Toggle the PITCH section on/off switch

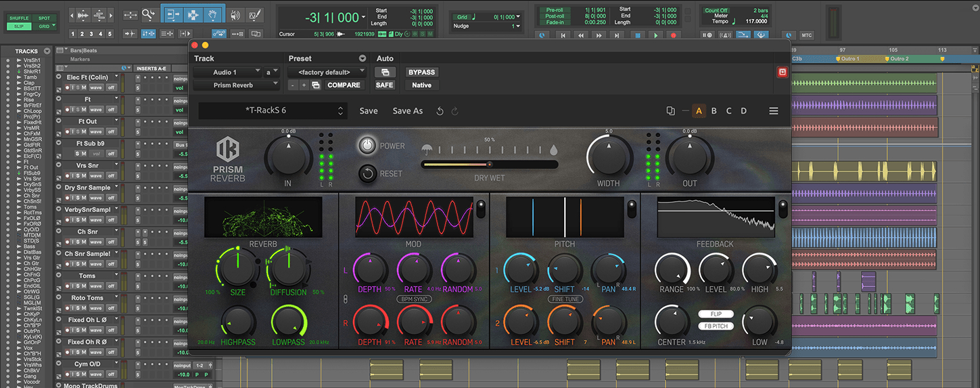pos(631,209)
